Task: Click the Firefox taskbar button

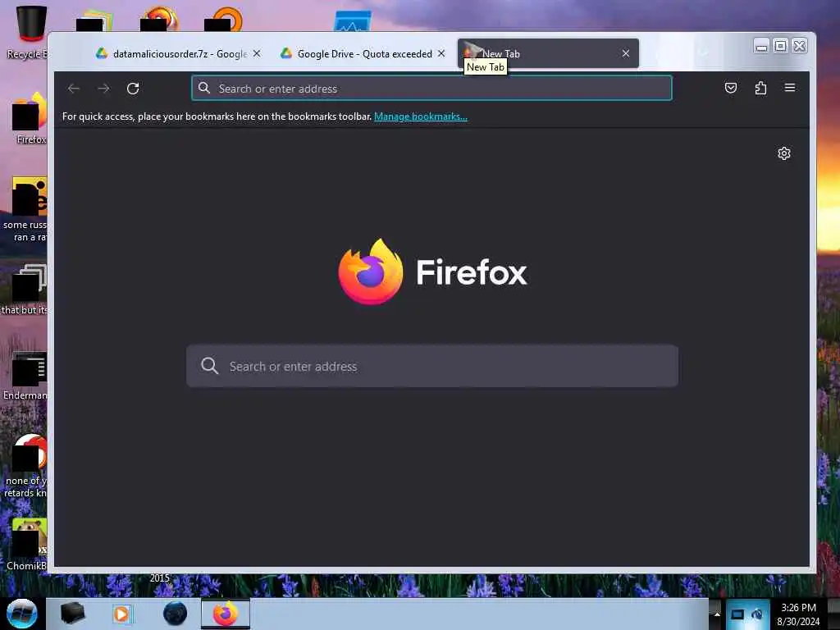Action: [225, 614]
